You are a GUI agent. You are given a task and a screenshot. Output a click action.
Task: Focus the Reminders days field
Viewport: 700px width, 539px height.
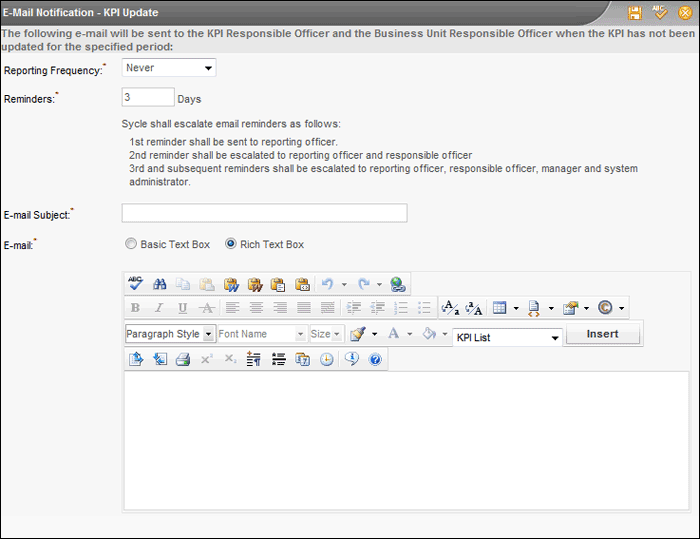[x=148, y=97]
